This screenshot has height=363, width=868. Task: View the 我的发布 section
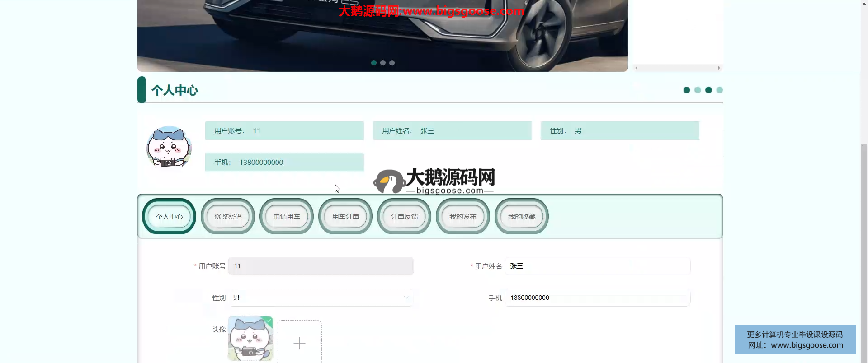(463, 216)
